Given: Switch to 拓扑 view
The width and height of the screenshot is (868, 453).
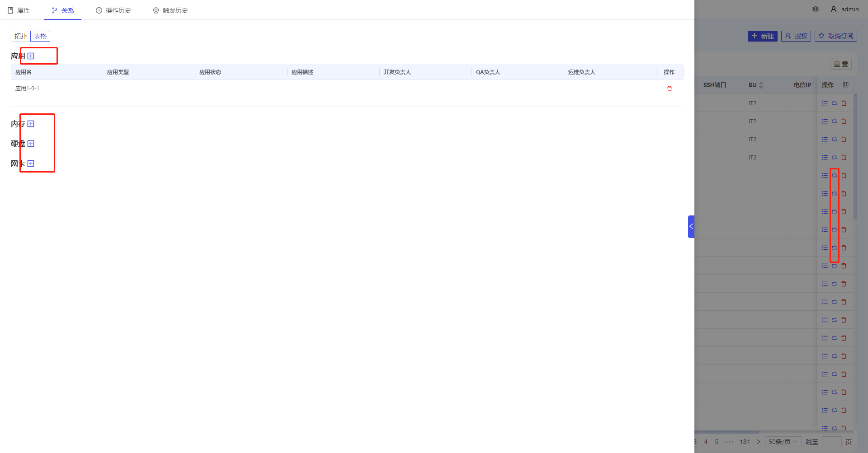Looking at the screenshot, I should [21, 36].
